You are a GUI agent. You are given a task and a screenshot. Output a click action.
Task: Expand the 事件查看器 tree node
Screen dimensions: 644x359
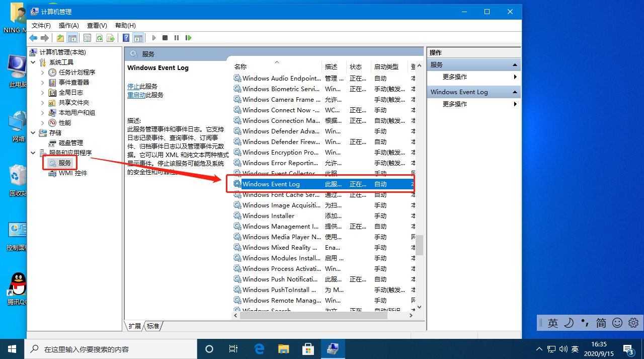(x=43, y=83)
